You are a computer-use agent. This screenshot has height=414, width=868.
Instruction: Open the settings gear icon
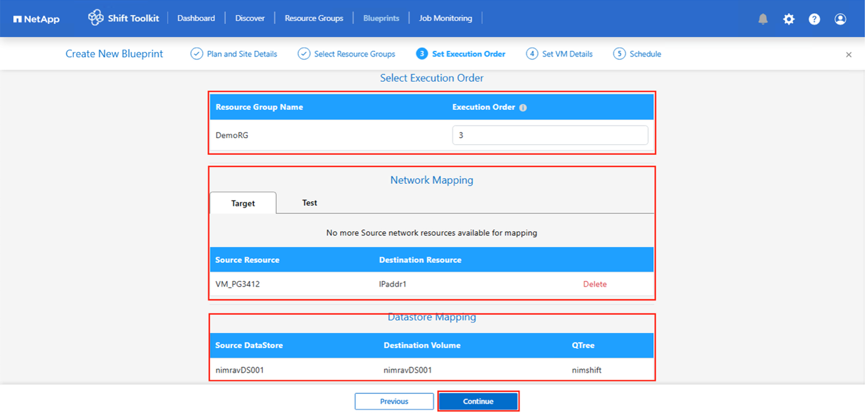click(x=788, y=19)
